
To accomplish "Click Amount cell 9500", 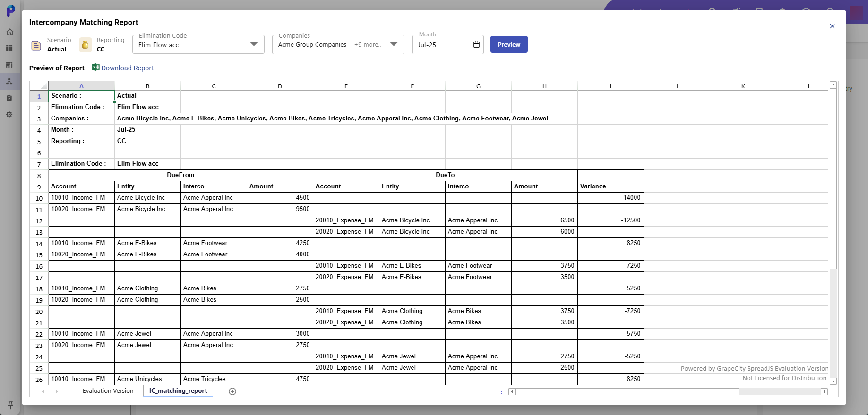I will pos(280,209).
